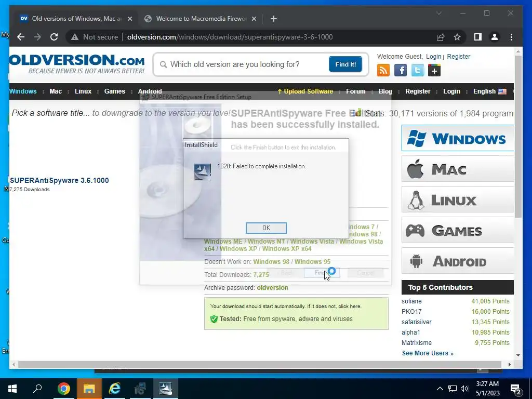The width and height of the screenshot is (532, 399).
Task: Click the vertical page scrollbar
Action: click(x=518, y=136)
